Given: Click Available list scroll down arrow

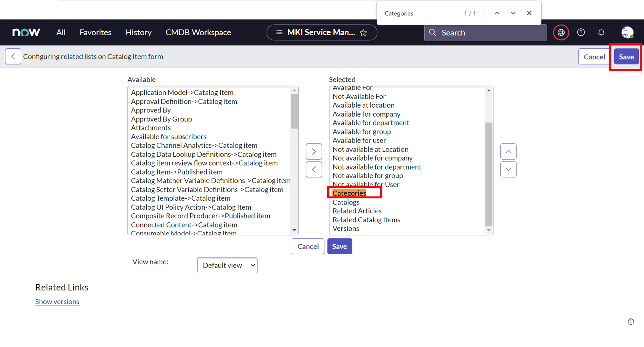Looking at the screenshot, I should click(294, 230).
